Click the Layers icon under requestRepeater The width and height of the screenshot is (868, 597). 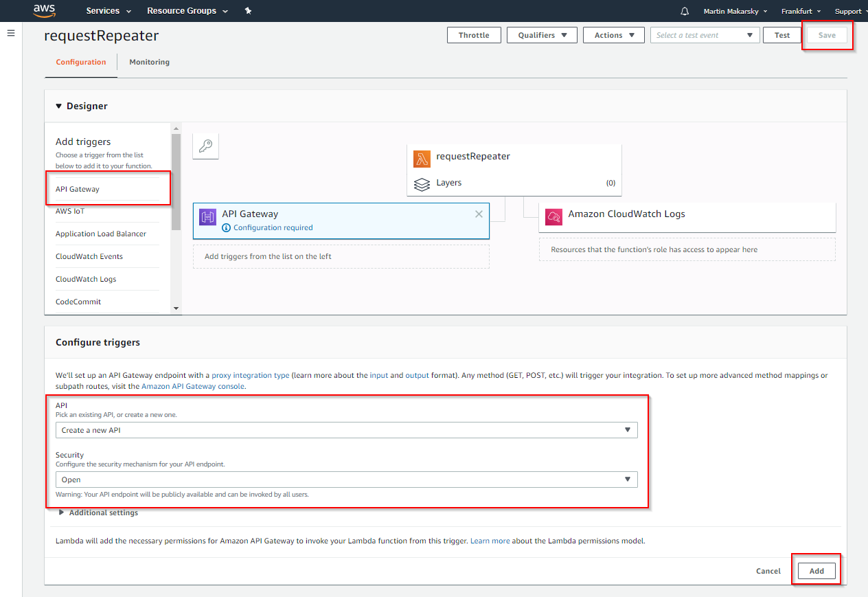pos(422,183)
